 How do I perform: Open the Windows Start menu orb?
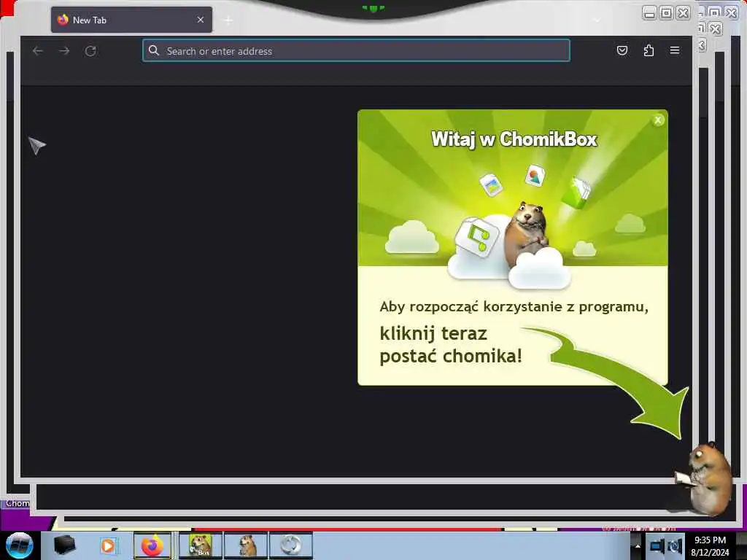[x=19, y=545]
